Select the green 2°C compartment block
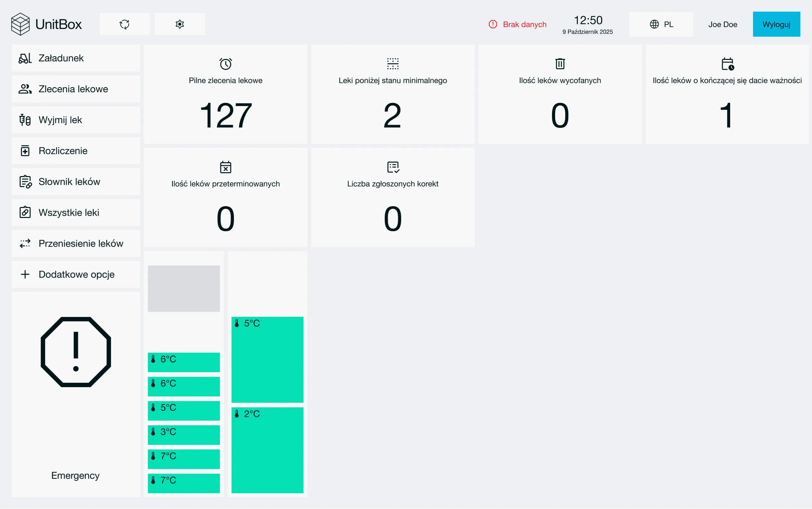 tap(267, 450)
